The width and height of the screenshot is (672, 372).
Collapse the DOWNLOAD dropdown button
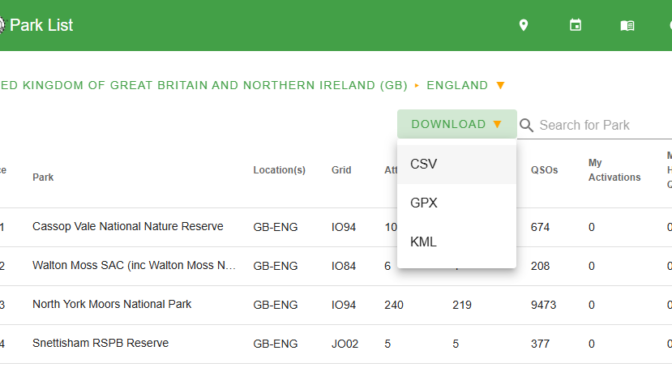click(457, 124)
